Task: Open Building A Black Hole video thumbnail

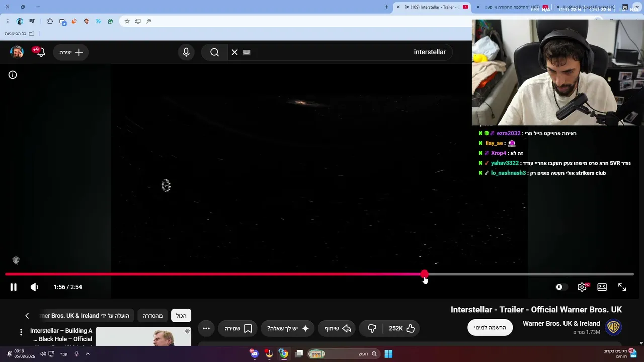Action: (143, 336)
